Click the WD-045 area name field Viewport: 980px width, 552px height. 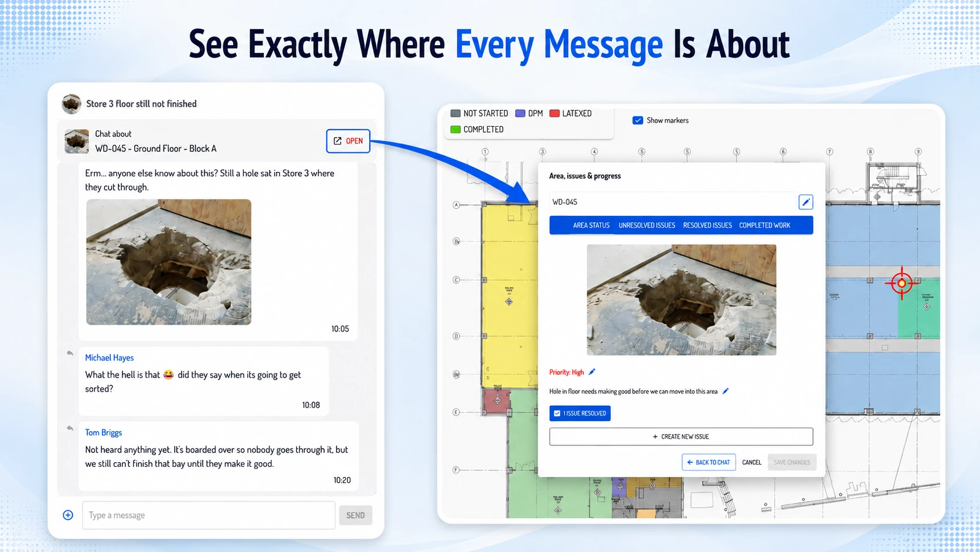[x=672, y=202]
